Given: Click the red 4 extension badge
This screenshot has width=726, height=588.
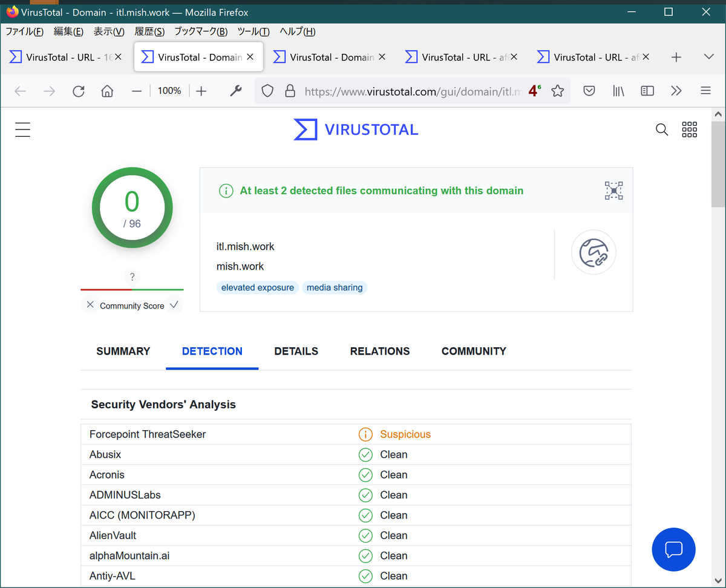Looking at the screenshot, I should coord(534,91).
